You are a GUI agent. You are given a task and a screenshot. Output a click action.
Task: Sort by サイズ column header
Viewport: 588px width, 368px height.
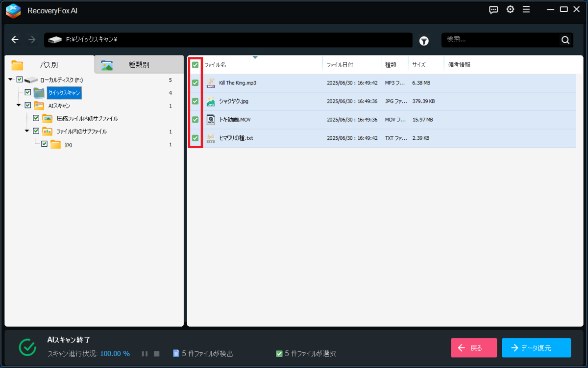click(x=419, y=65)
